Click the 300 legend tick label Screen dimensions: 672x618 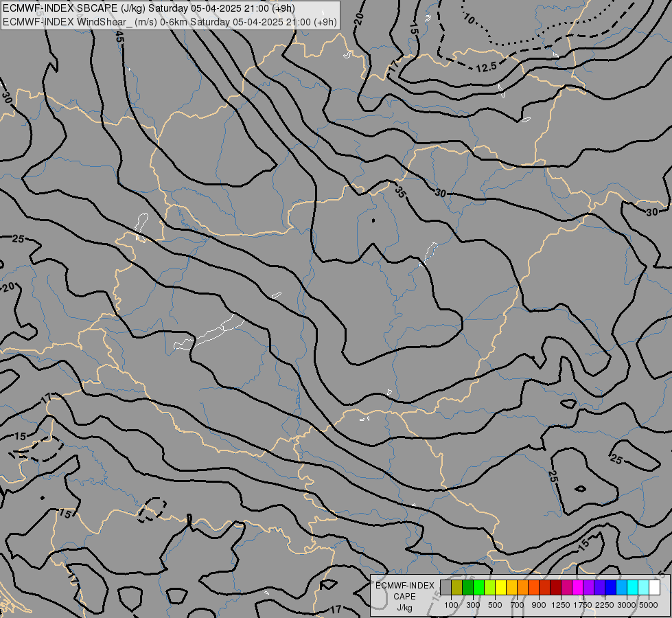coord(473,605)
